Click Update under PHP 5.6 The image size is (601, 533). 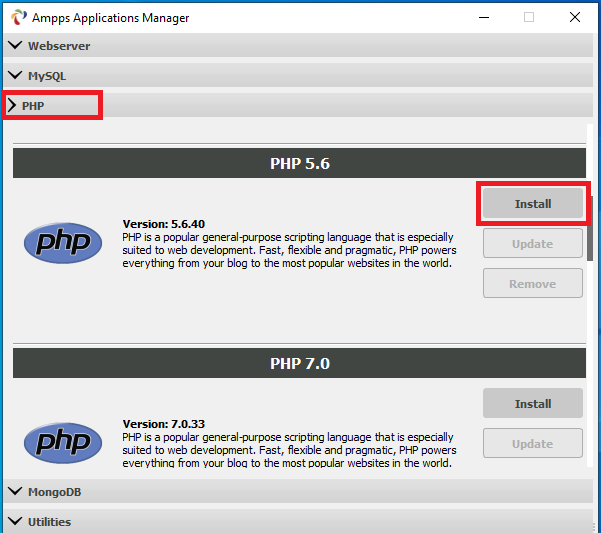coord(533,243)
